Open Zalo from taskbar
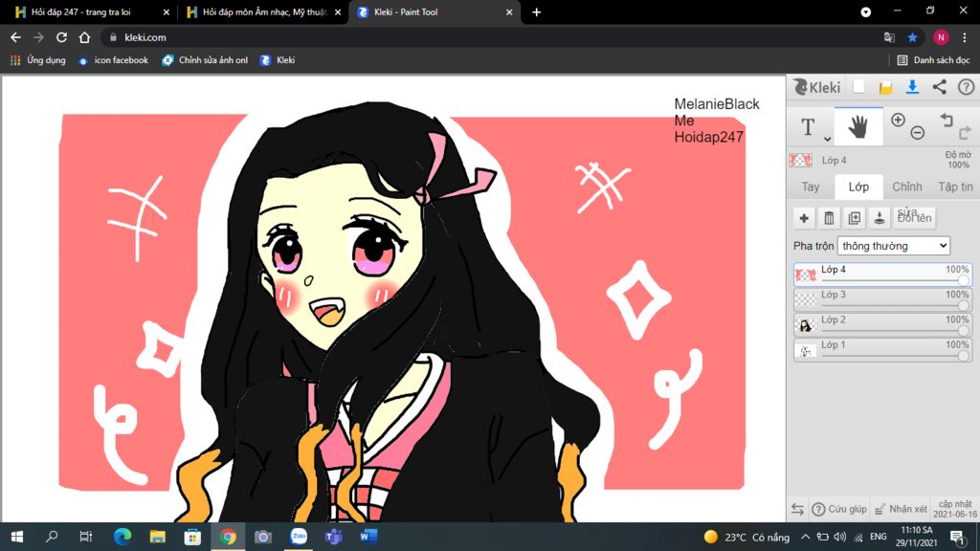The width and height of the screenshot is (980, 551). (x=299, y=537)
